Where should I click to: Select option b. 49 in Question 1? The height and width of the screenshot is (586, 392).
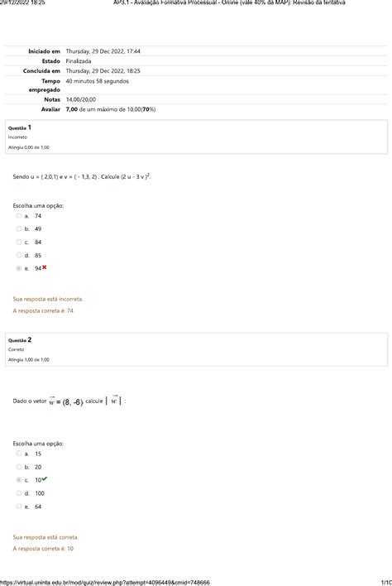pos(19,228)
